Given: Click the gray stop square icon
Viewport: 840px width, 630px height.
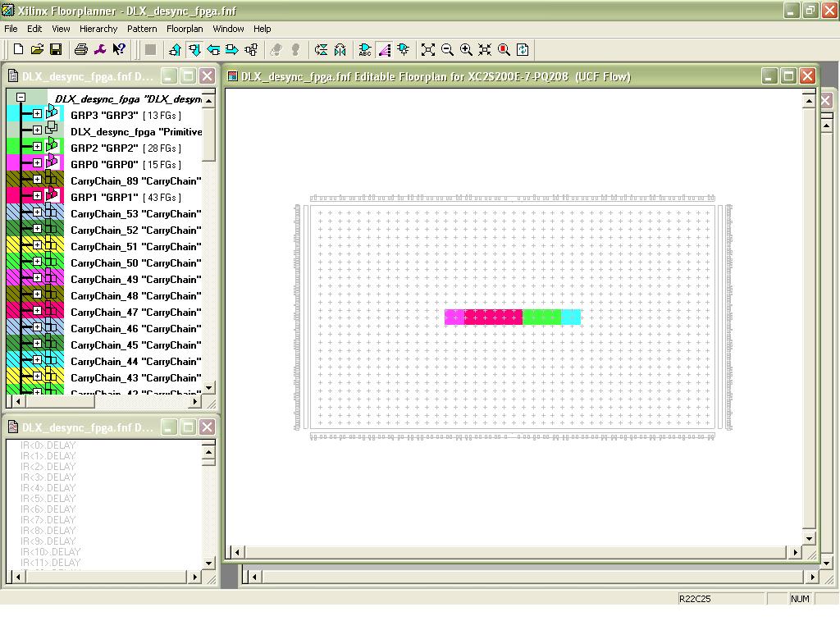Looking at the screenshot, I should click(151, 50).
